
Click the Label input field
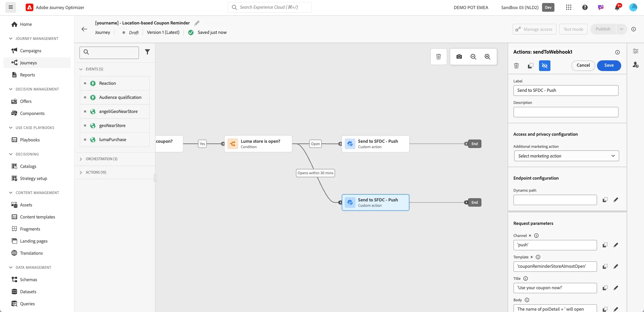tap(566, 90)
